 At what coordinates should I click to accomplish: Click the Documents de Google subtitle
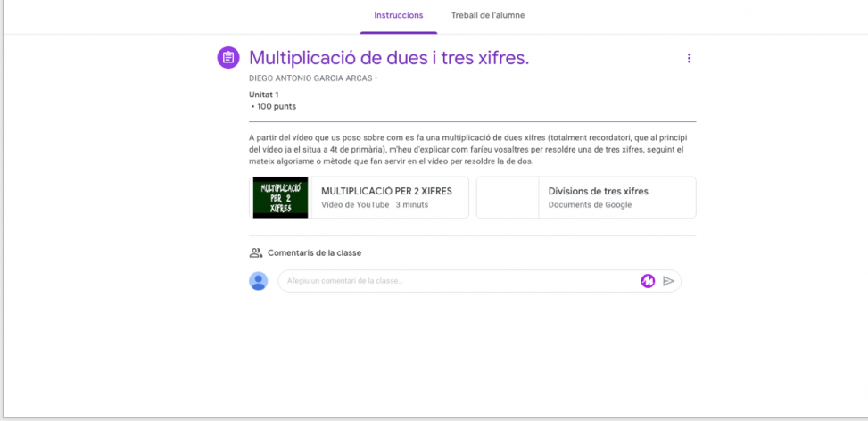(590, 205)
